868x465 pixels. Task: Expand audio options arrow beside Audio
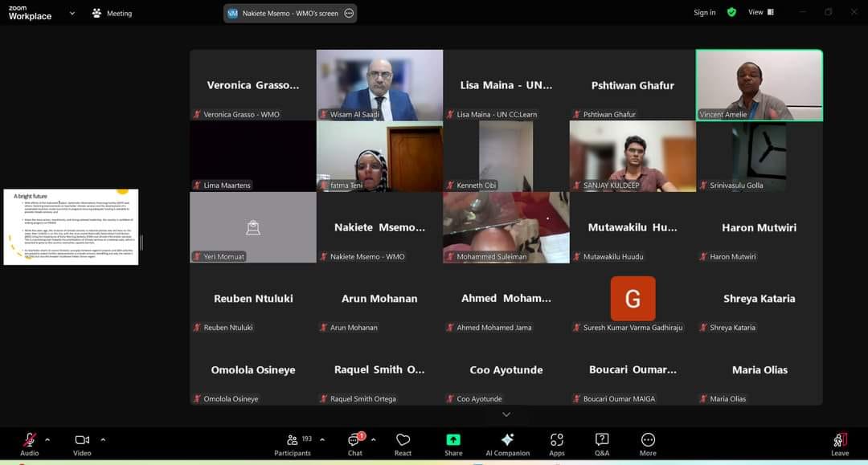coord(47,439)
